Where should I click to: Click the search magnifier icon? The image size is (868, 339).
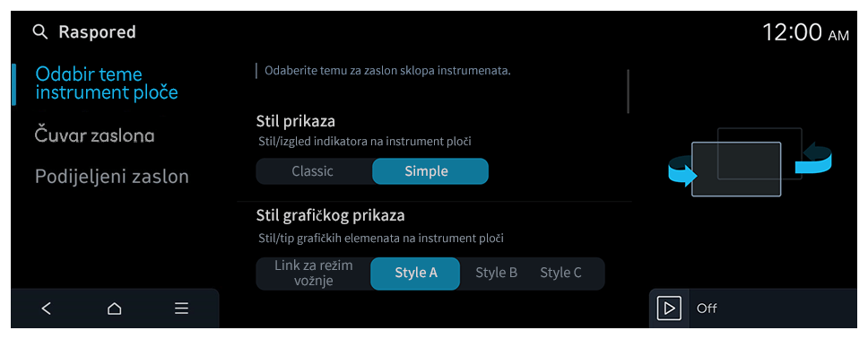pos(39,32)
